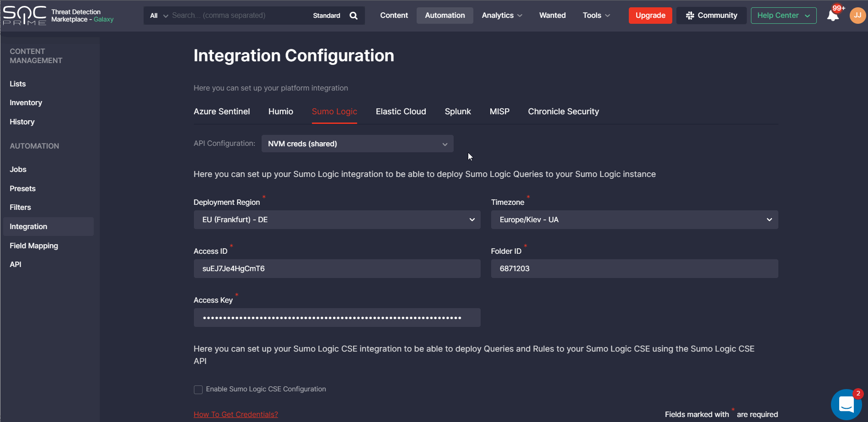Viewport: 868px width, 422px height.
Task: Open the Analytics menu
Action: 502,16
